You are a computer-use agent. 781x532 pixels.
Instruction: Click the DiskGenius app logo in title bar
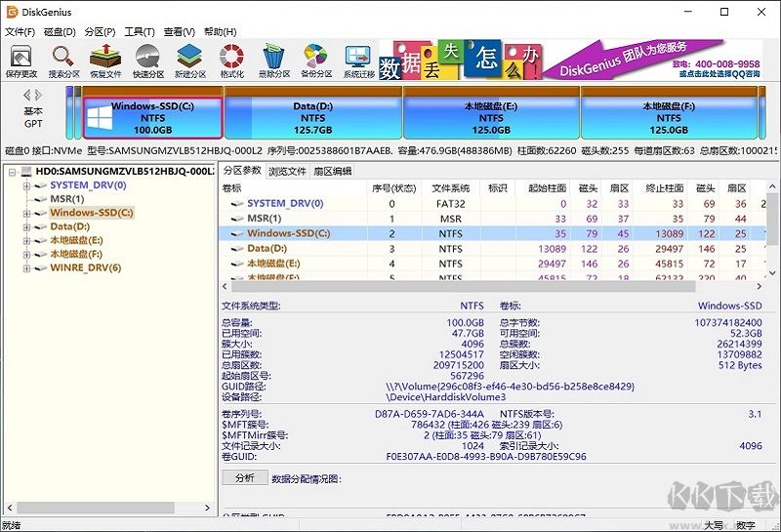[12, 12]
